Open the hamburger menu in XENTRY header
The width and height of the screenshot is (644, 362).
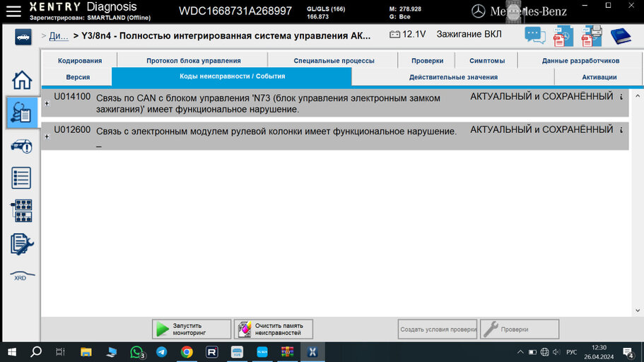pos(13,11)
